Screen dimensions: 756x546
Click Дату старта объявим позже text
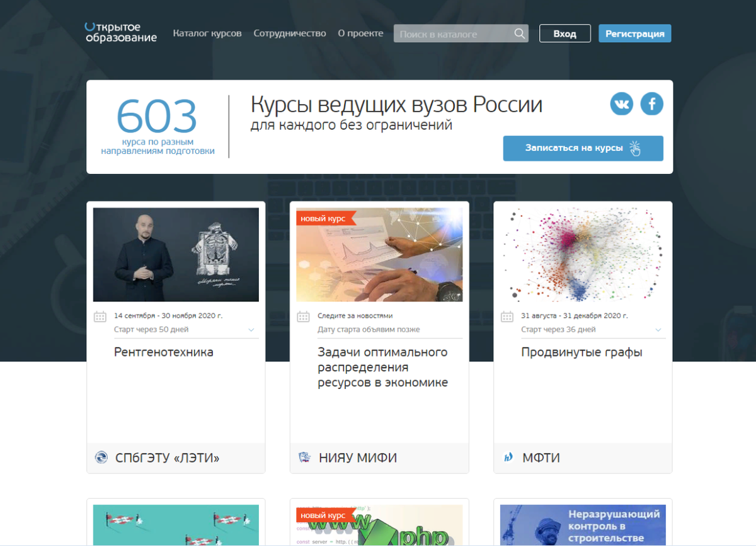point(369,330)
